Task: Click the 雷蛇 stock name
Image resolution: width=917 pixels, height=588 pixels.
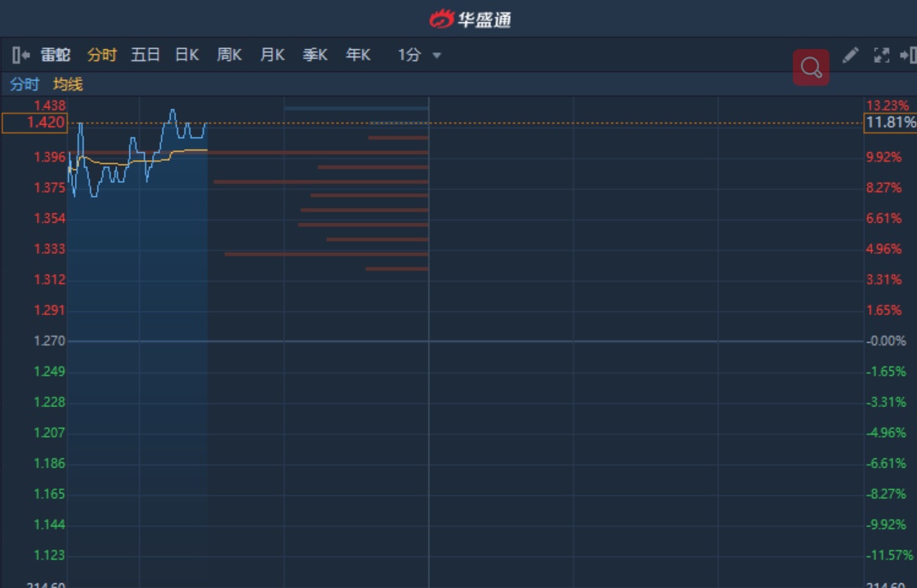Action: (56, 55)
